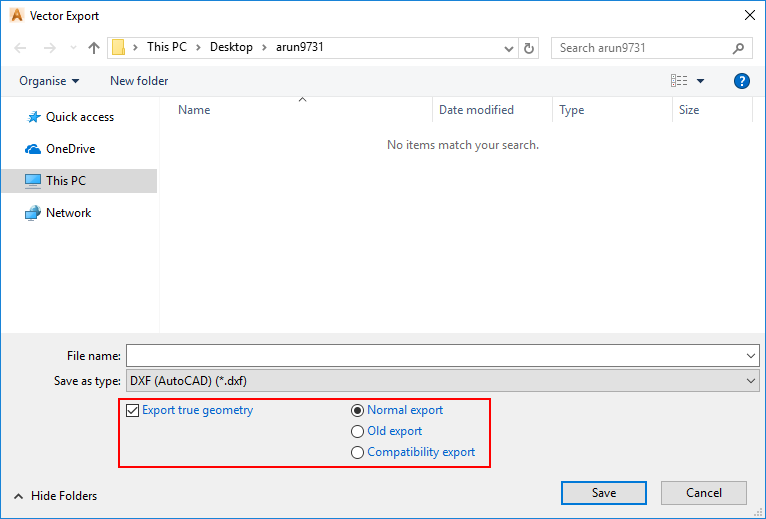Screen dimensions: 766x519
Task: Select Network in navigation pane
Action: [68, 213]
